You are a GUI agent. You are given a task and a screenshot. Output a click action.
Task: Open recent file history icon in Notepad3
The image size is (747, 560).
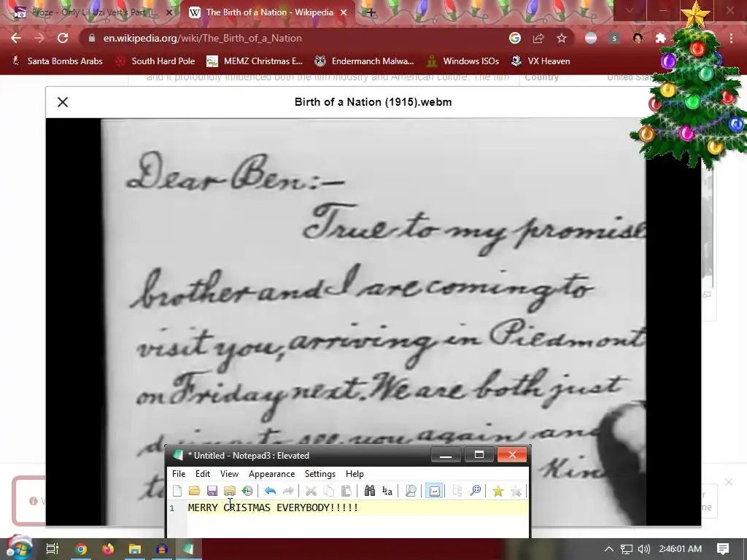tap(247, 491)
